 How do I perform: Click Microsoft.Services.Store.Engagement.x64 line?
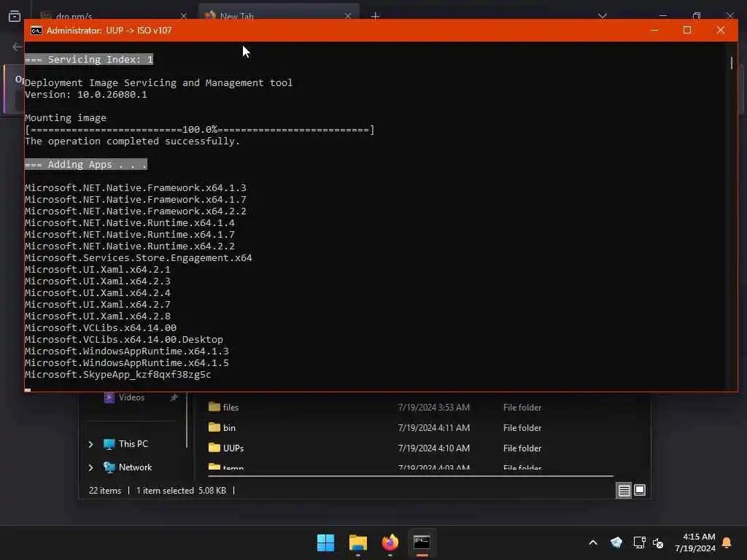pyautogui.click(x=139, y=257)
